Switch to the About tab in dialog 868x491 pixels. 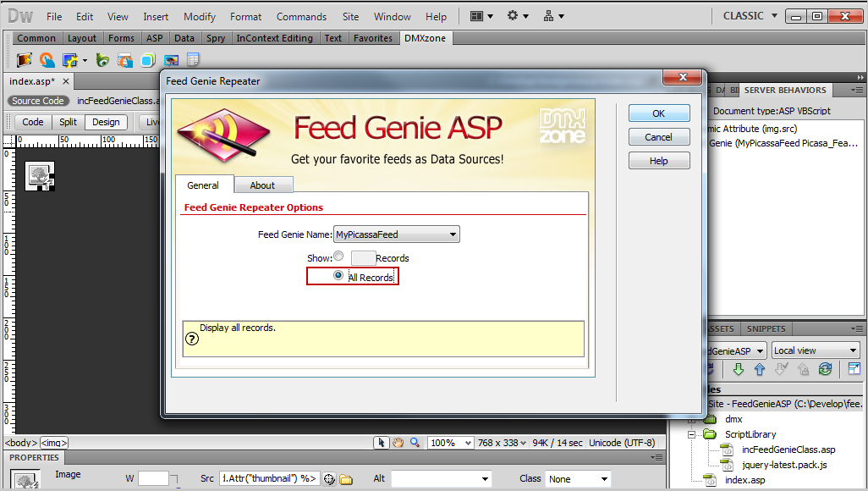[x=262, y=185]
